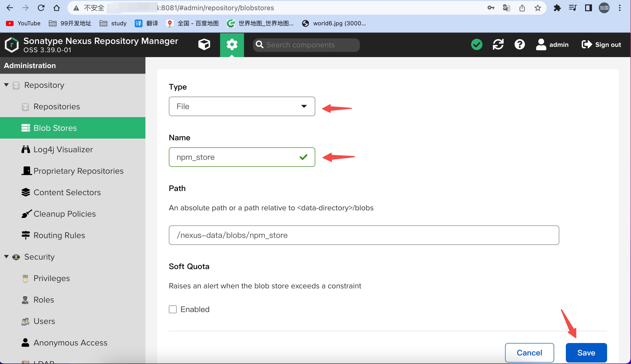Screen dimensions: 631x364
Task: Open the admin user account
Action: pyautogui.click(x=552, y=44)
